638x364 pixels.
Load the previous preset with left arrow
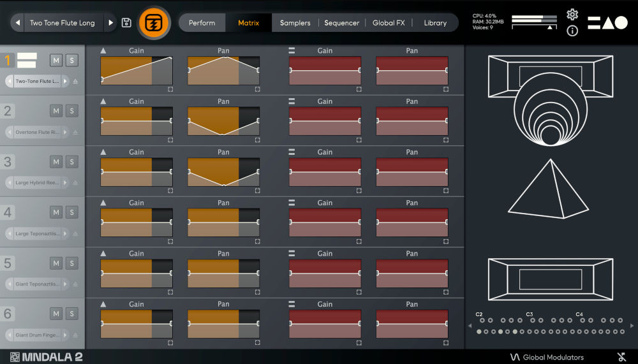(x=17, y=23)
